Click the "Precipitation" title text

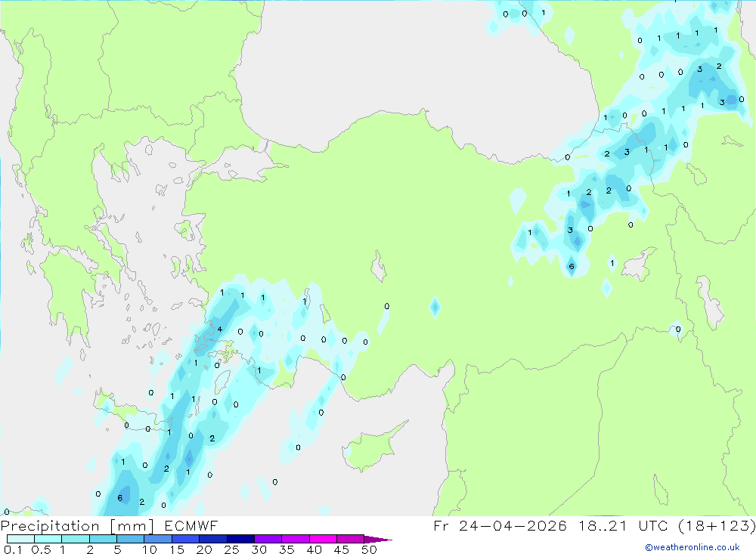pos(50,526)
